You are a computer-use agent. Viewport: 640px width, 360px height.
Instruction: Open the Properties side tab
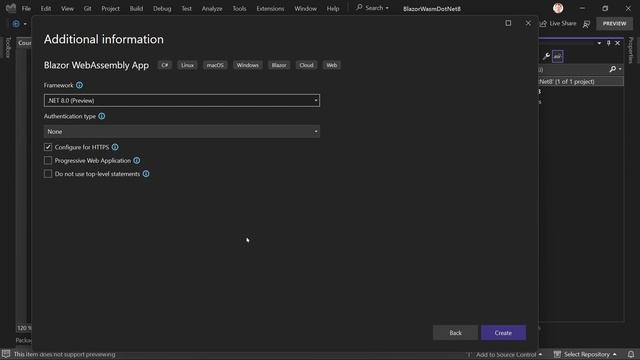631,50
